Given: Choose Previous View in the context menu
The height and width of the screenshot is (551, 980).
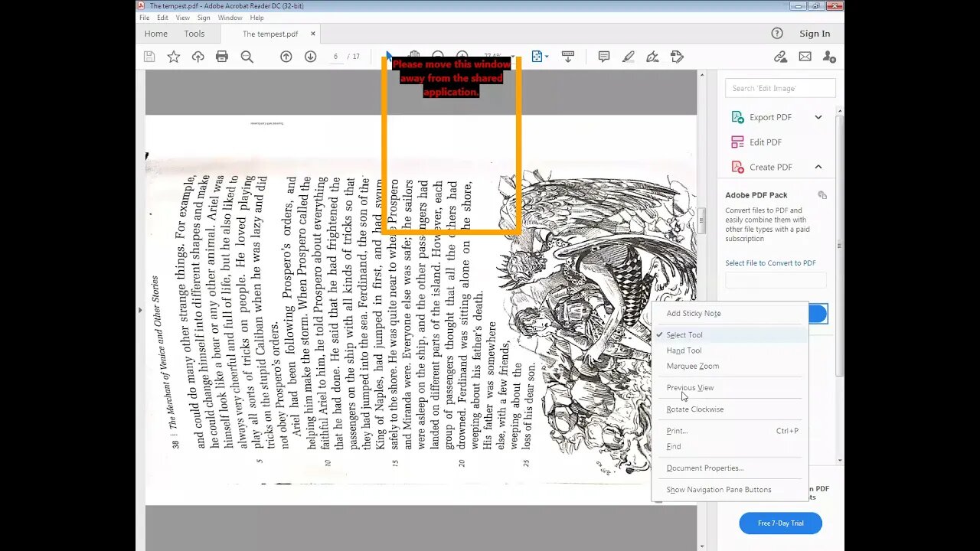Looking at the screenshot, I should click(x=730, y=387).
